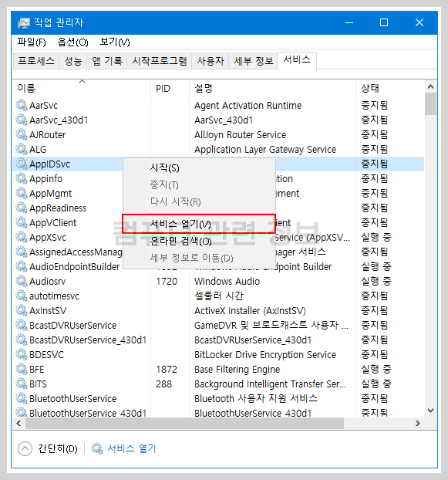
Task: Click the gear icon next to AppIDSvc
Action: pyautogui.click(x=22, y=164)
